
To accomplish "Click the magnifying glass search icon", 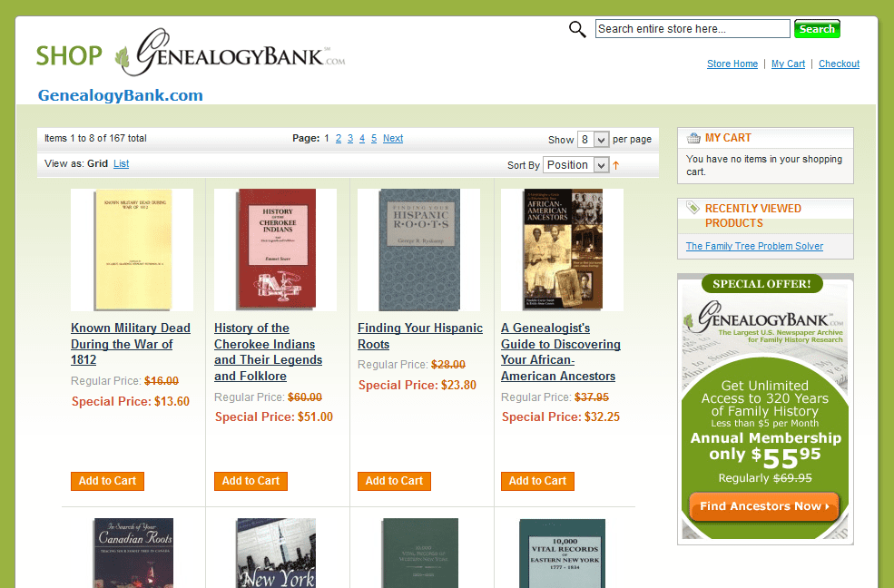I will click(577, 29).
